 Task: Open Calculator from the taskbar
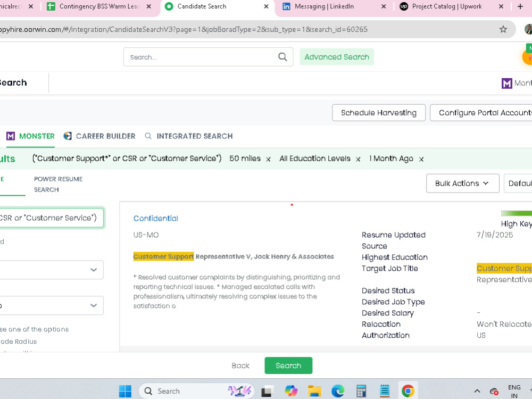click(x=361, y=391)
